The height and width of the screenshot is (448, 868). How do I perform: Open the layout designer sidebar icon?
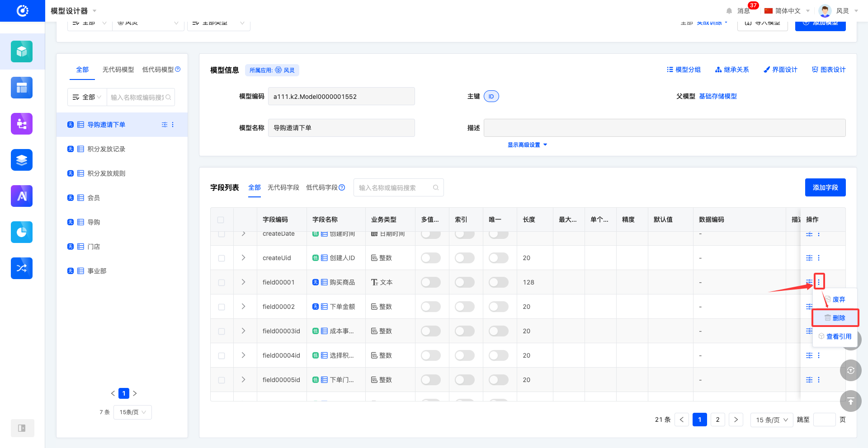pos(22,88)
